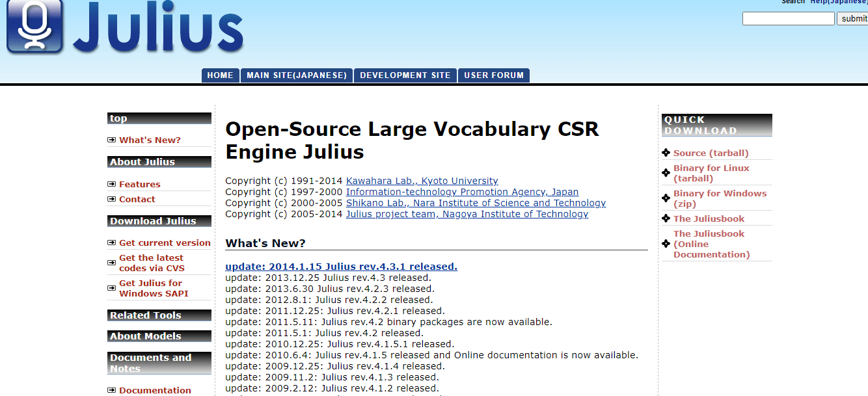Open Get Julius for Windows SAPI link
Viewport: 868px width, 396px height.
[x=154, y=288]
